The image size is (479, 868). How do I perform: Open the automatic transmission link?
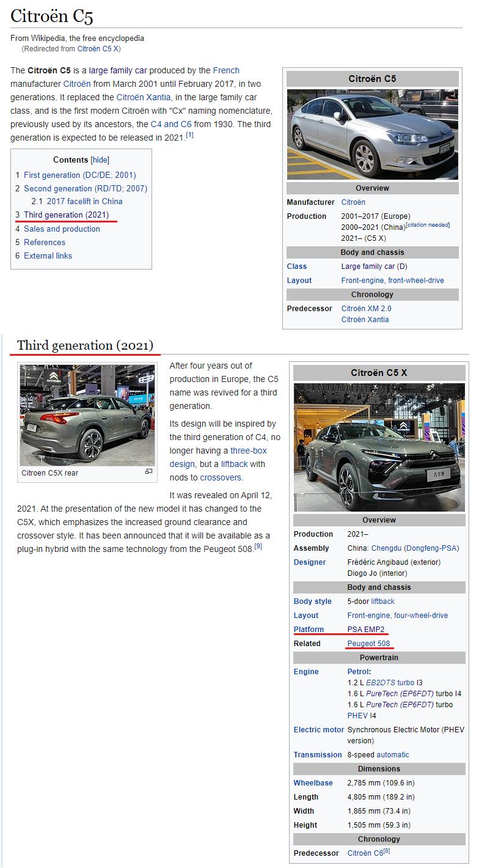click(393, 755)
